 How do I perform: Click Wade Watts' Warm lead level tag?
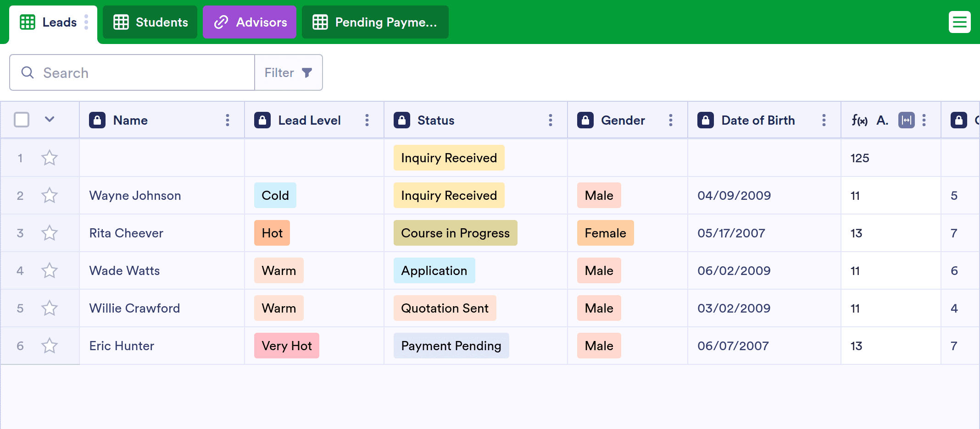click(x=279, y=270)
